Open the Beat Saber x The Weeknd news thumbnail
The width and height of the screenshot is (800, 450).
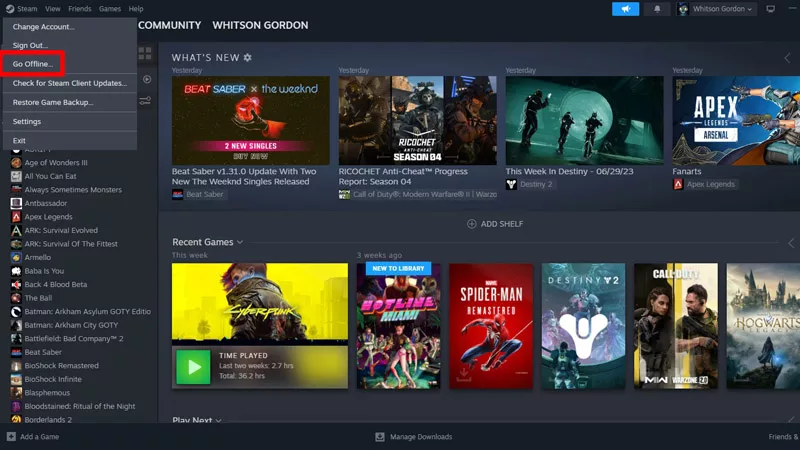[251, 120]
